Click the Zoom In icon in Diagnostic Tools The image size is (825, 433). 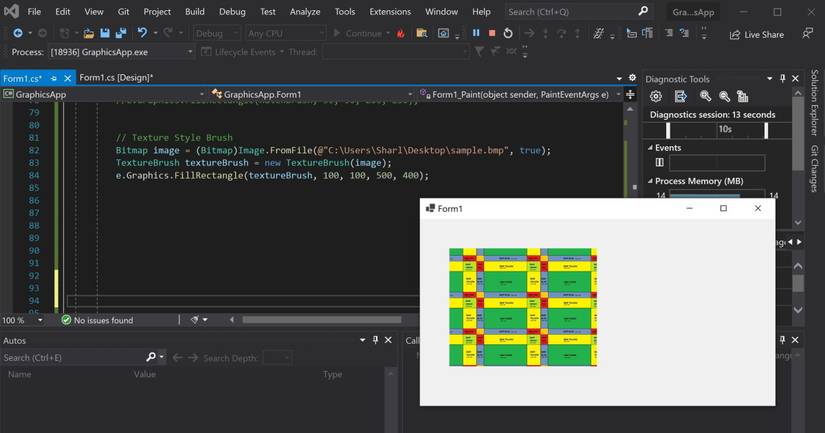[706, 96]
